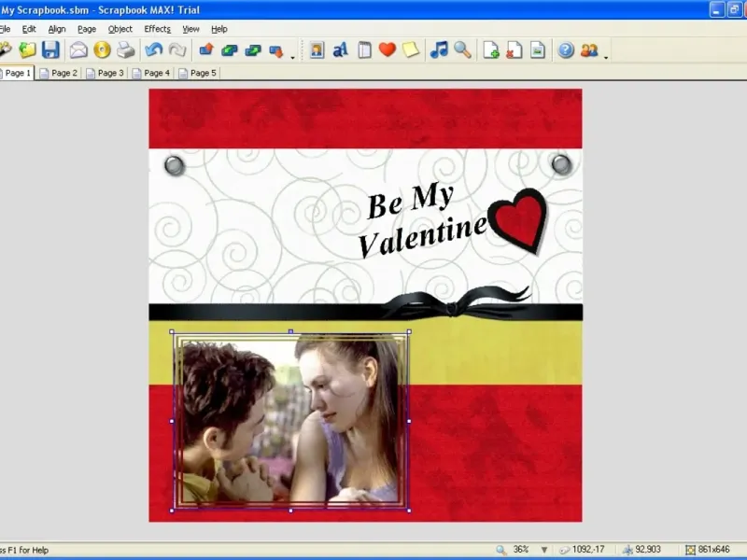Open the email envelope icon
Image resolution: width=747 pixels, height=560 pixels.
click(x=78, y=49)
